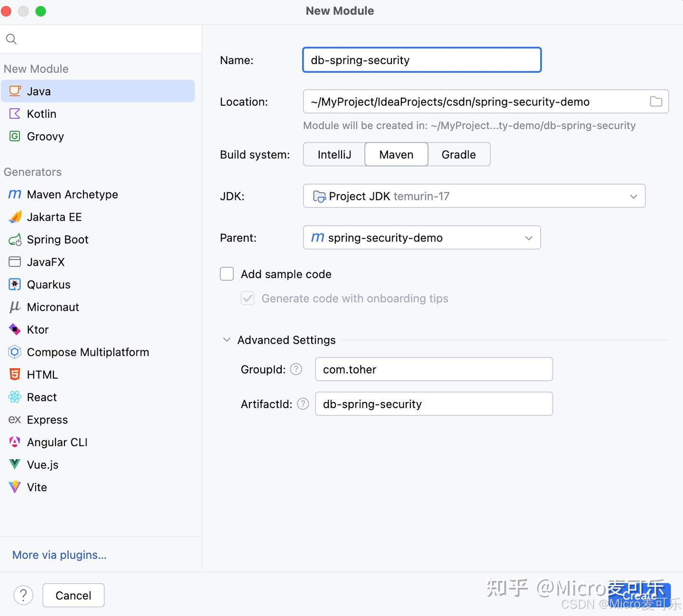Select the Maven Archetype icon
The image size is (683, 616).
tap(15, 195)
